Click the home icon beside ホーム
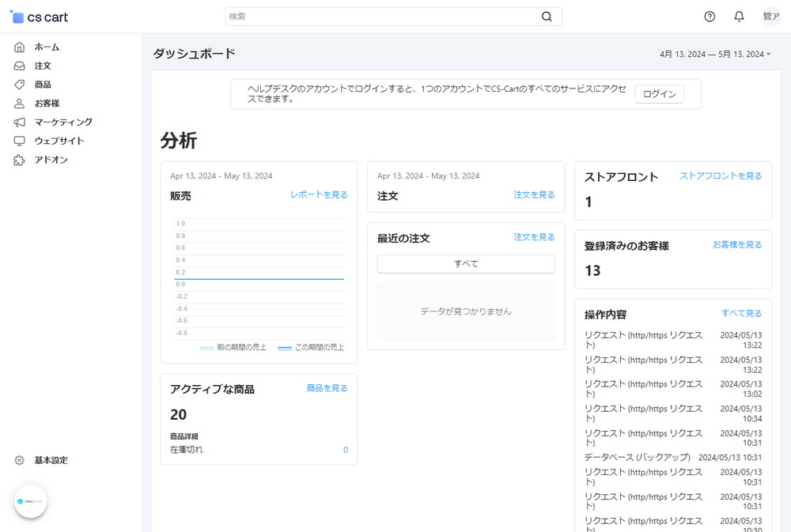This screenshot has height=532, width=791. [x=19, y=47]
